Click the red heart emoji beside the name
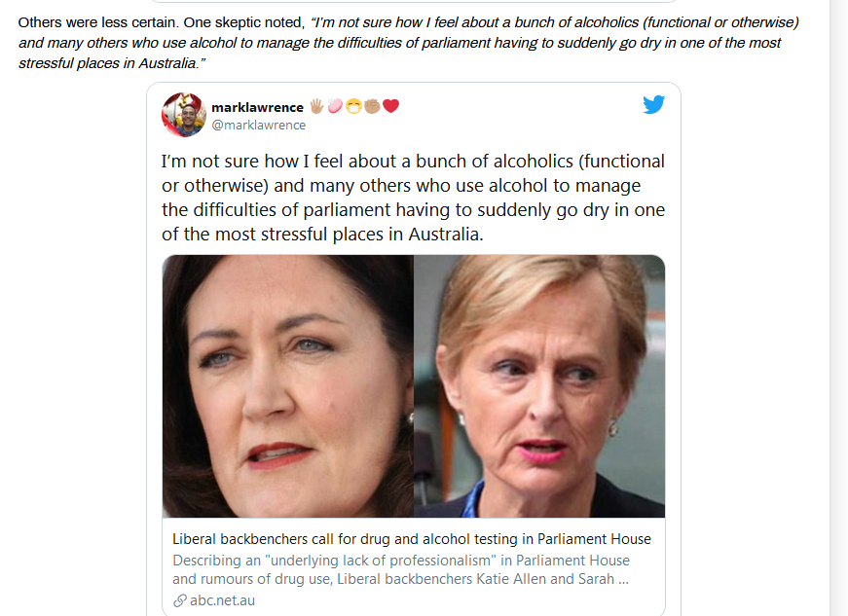The image size is (848, 616). click(x=390, y=106)
